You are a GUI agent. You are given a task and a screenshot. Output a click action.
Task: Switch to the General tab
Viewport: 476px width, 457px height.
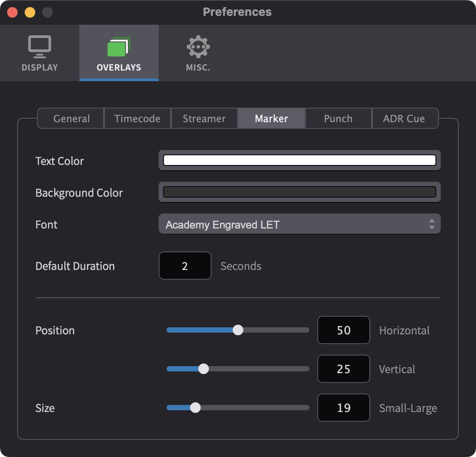point(71,119)
